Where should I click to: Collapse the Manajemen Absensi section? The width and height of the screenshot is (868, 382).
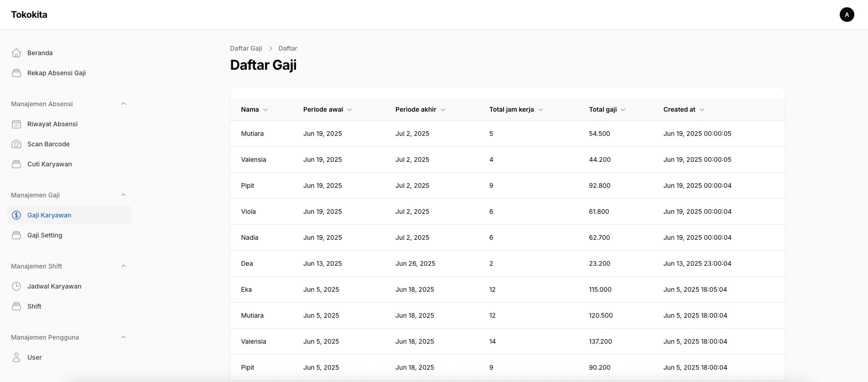[123, 104]
